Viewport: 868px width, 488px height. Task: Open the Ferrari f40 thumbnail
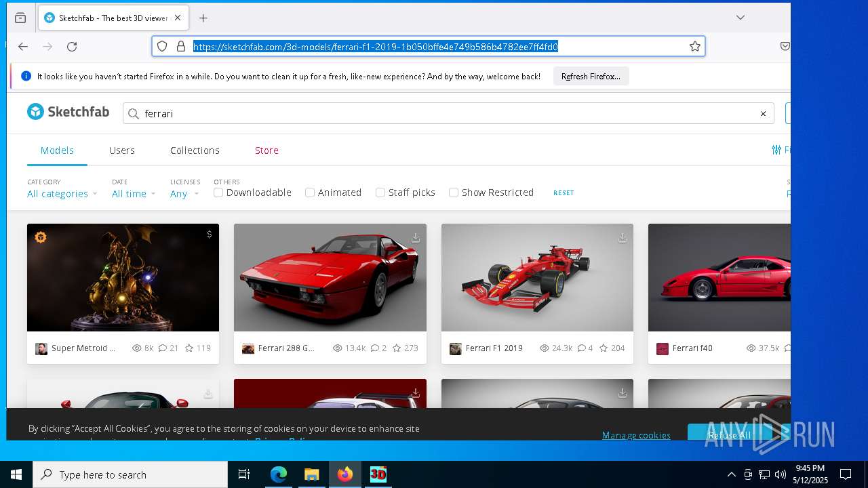[x=719, y=277]
